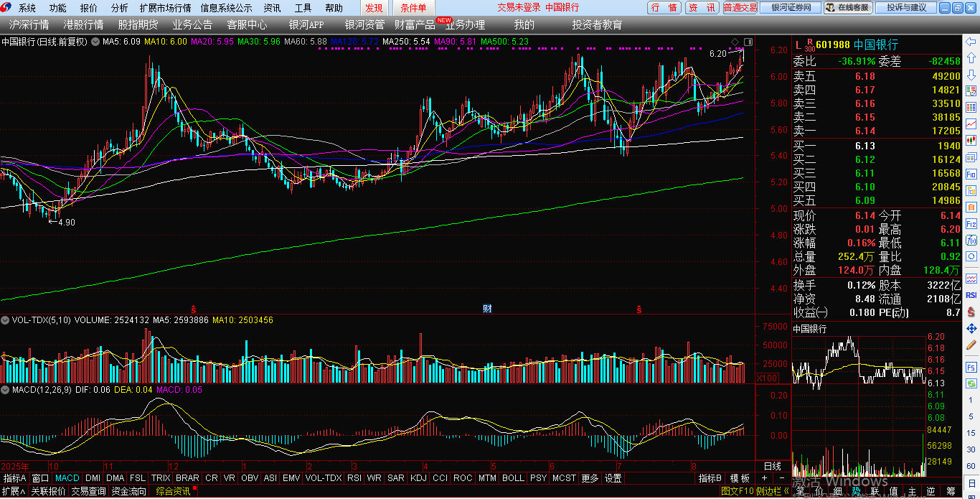Zoom in chart with plus button
Screen dimensions: 980x499
point(764,478)
